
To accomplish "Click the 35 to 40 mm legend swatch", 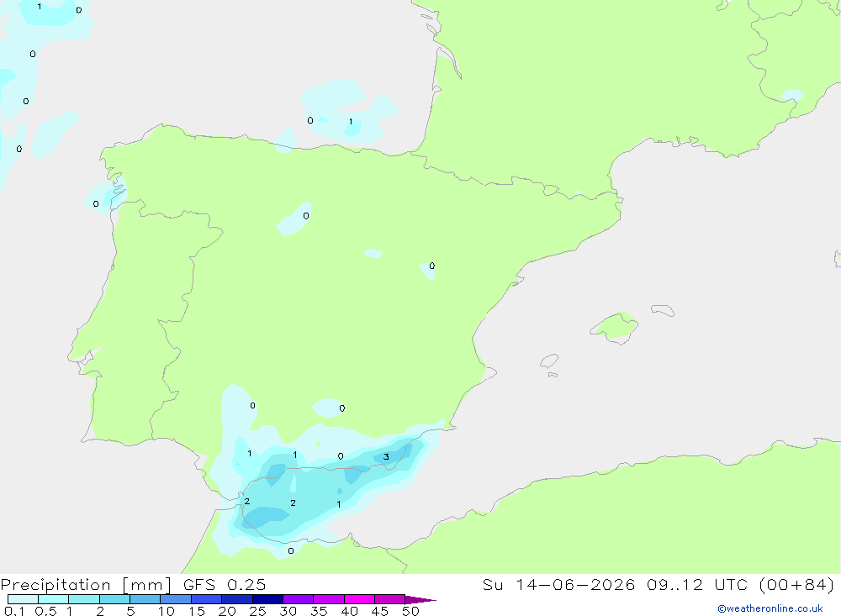I will click(x=328, y=599).
